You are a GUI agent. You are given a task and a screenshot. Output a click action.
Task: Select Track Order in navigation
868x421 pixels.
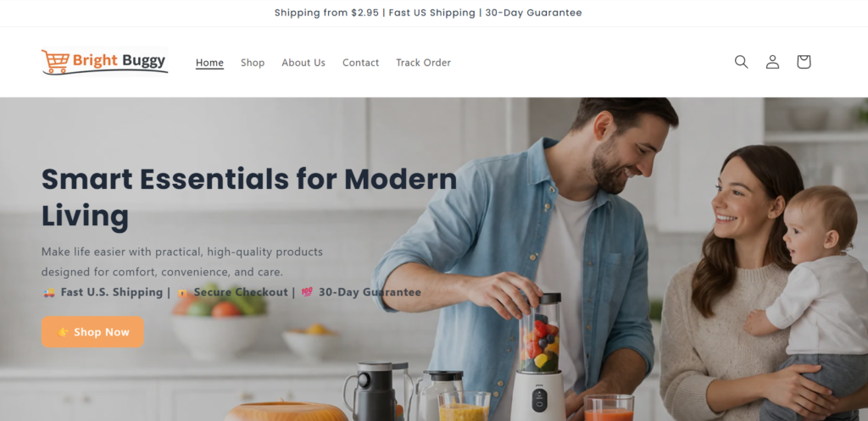(424, 63)
